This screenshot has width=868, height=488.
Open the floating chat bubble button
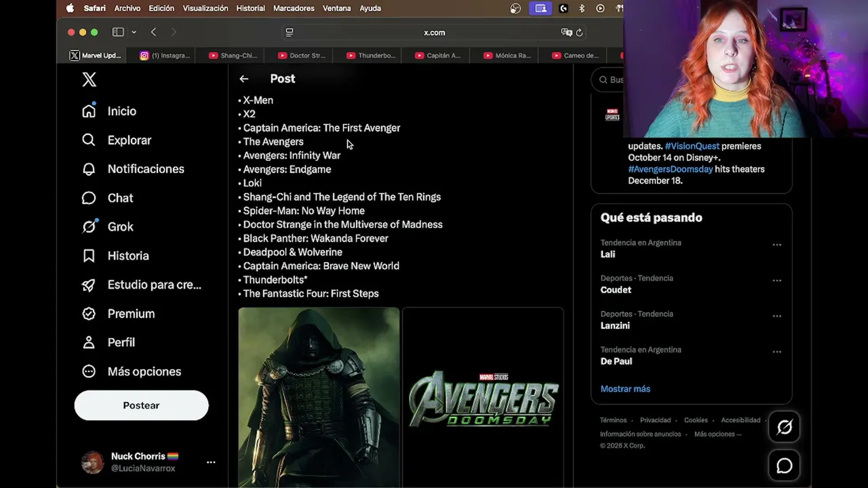click(785, 466)
